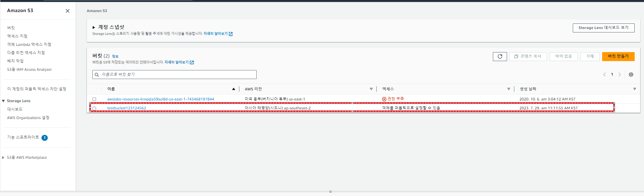The height and width of the screenshot is (196, 644).
Task: Click ap-southeast-2 region cell
Action: coord(278,108)
